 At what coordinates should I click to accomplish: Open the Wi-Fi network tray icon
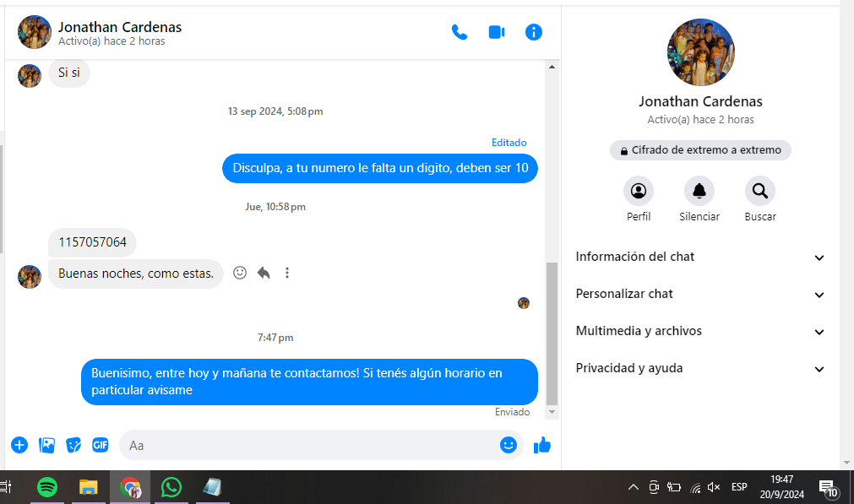click(695, 488)
